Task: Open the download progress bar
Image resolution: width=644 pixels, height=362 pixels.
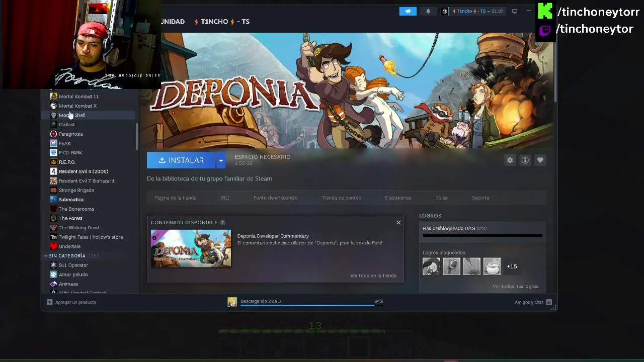Action: click(x=312, y=305)
